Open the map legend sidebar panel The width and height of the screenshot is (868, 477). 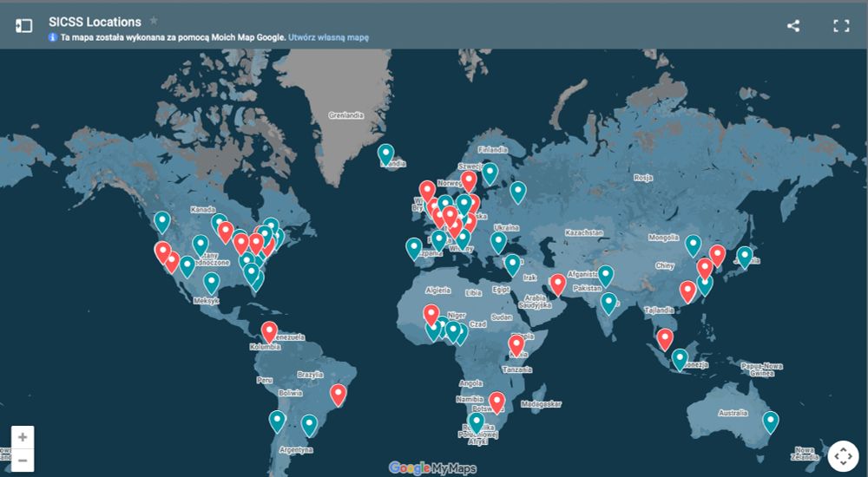click(23, 25)
